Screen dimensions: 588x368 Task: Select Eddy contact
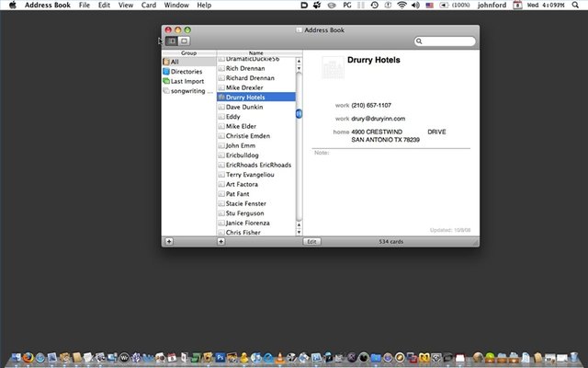256,117
